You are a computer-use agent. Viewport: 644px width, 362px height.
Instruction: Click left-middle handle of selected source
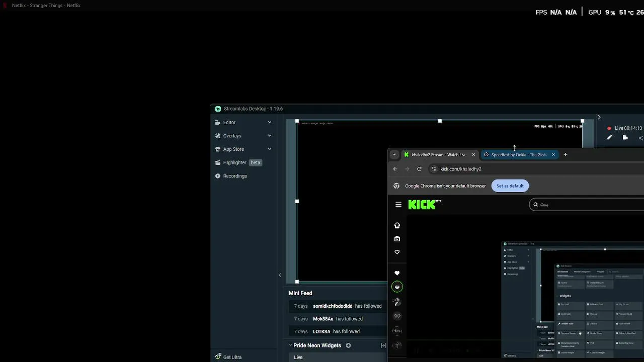(297, 201)
